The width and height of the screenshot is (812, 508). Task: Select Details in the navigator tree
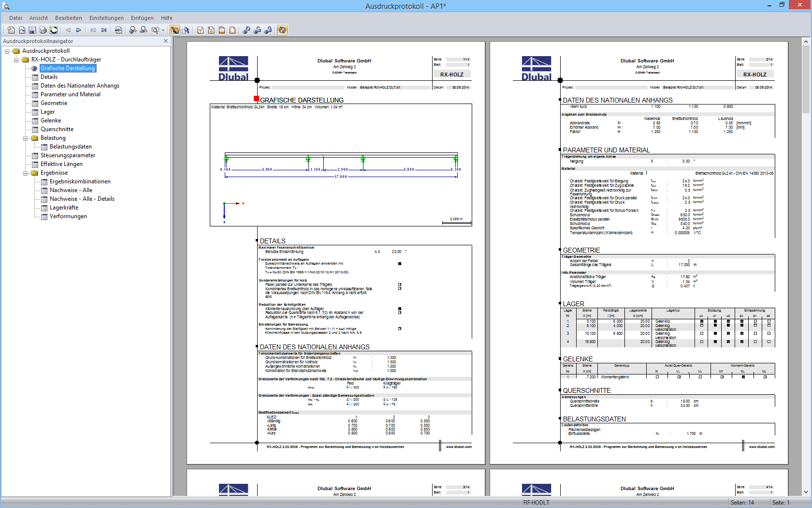click(x=49, y=77)
